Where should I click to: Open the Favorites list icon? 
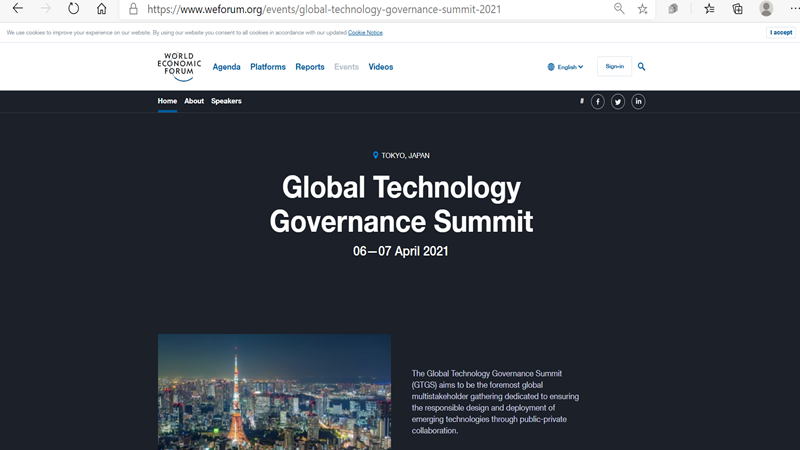[x=709, y=9]
